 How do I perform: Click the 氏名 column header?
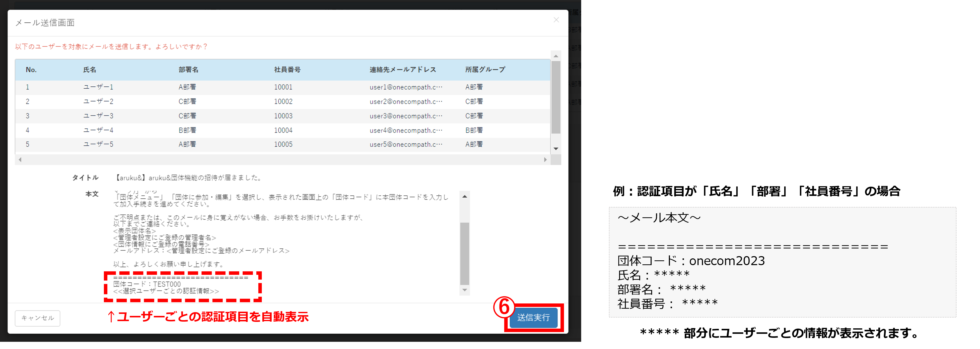pos(90,69)
